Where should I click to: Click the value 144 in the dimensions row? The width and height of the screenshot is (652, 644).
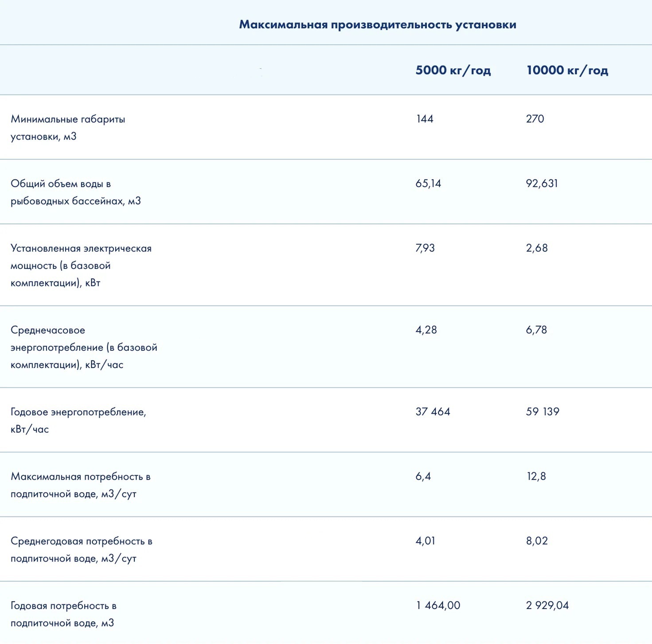(425, 119)
